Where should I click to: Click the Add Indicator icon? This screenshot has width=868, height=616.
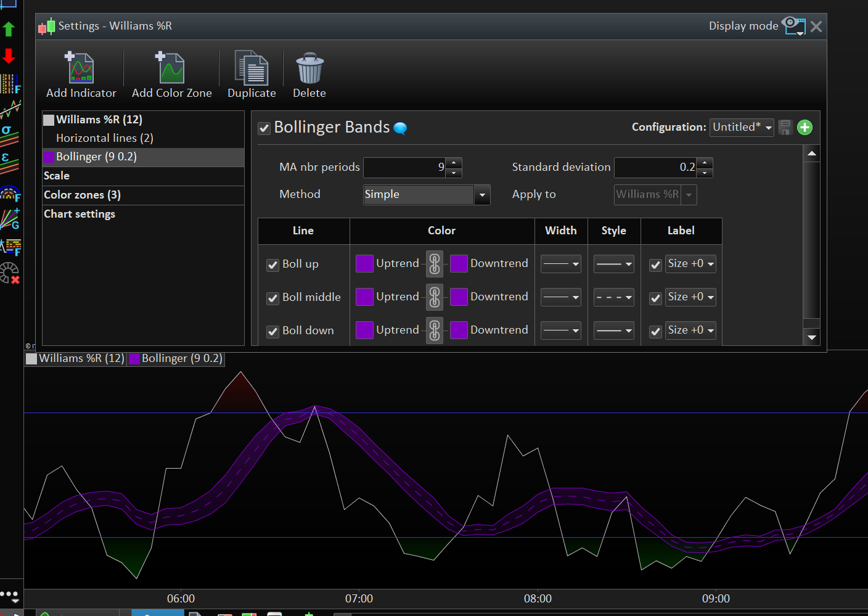(81, 69)
